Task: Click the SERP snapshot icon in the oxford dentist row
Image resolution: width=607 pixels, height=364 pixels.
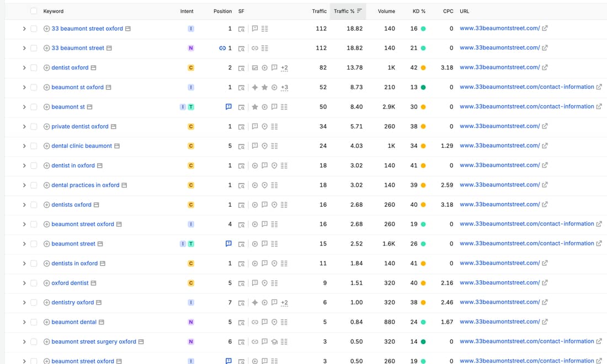Action: pyautogui.click(x=241, y=283)
